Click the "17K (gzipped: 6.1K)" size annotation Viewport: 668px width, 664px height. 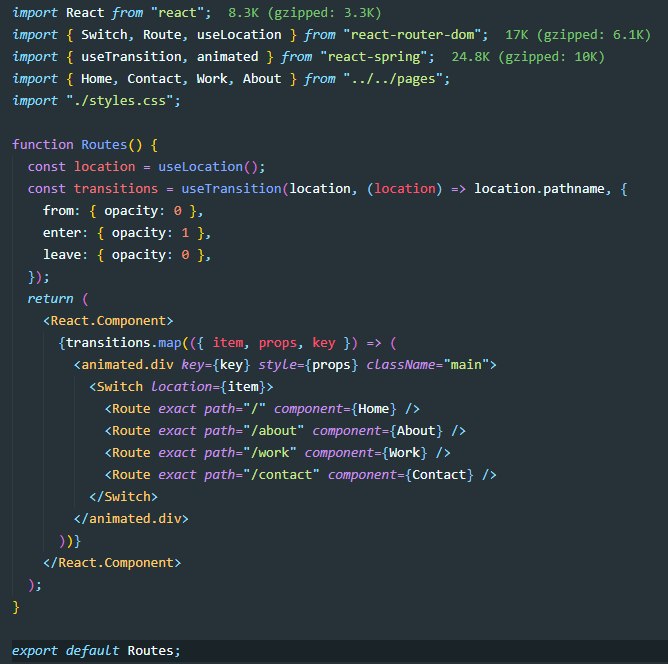tap(578, 35)
